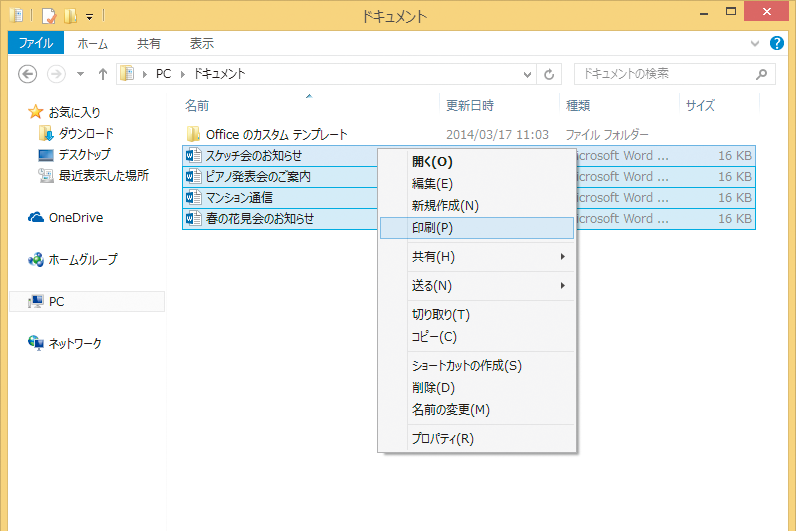Open 最近表示した場所 in the navigation pane

[104, 176]
